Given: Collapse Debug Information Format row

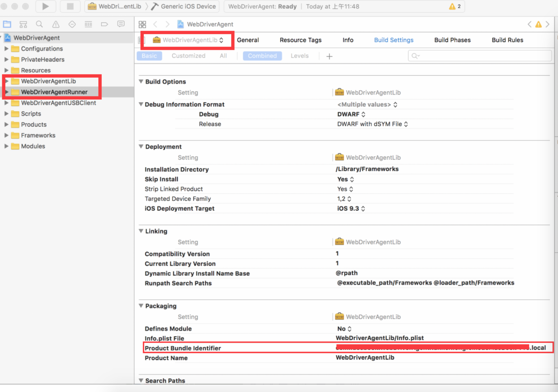Looking at the screenshot, I should [141, 104].
